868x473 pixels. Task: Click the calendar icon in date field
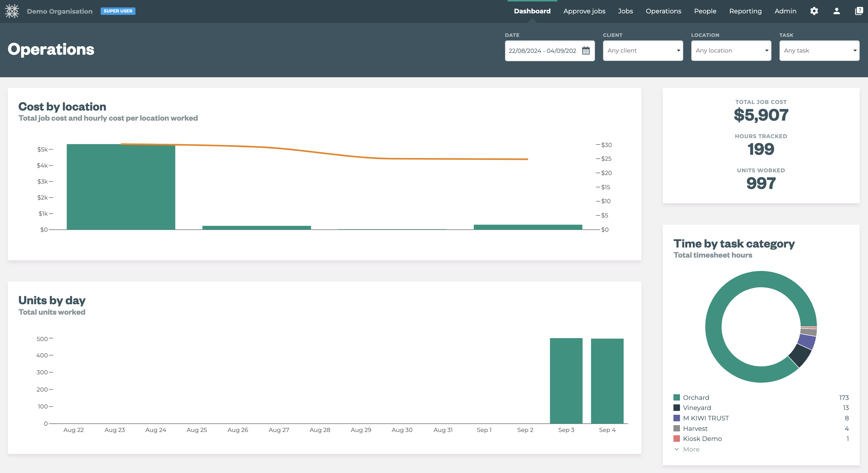click(586, 51)
